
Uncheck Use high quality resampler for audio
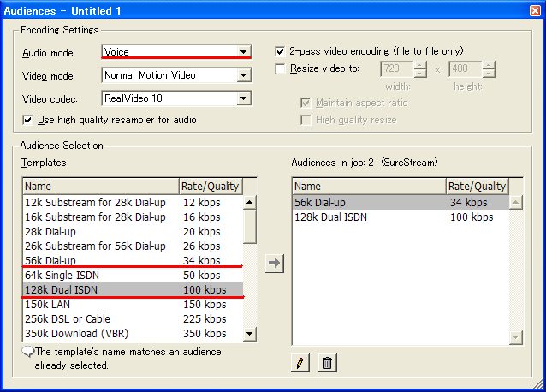(x=27, y=120)
